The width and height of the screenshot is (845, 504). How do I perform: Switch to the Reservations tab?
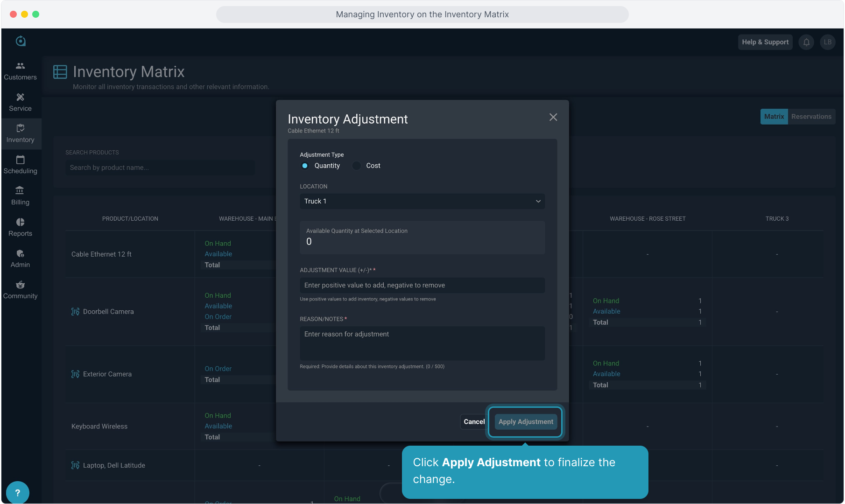(811, 117)
